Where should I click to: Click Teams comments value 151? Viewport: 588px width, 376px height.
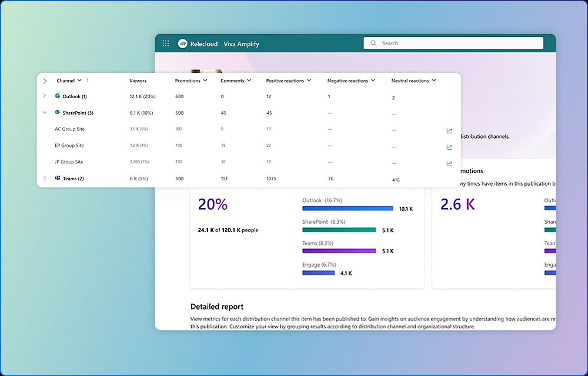[224, 178]
